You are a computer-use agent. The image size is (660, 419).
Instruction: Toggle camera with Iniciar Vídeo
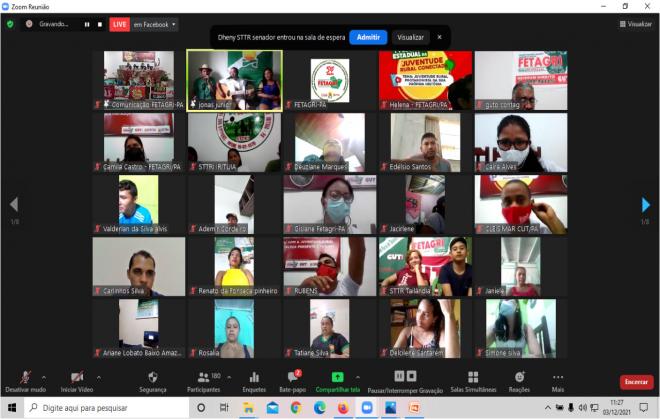(x=76, y=380)
